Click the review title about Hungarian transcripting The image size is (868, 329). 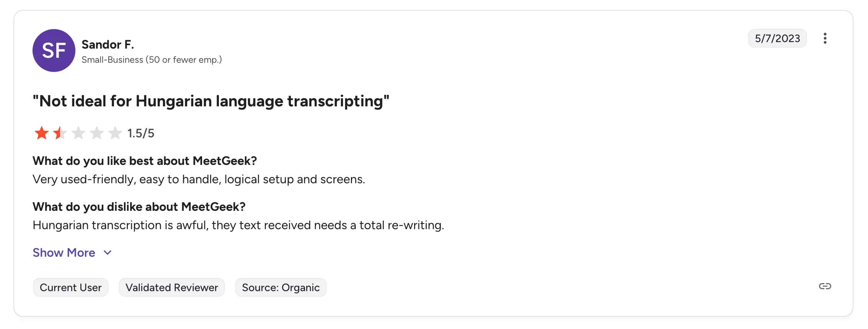pyautogui.click(x=211, y=101)
